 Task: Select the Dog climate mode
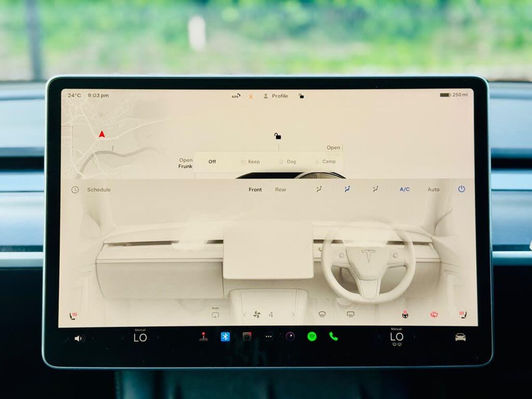287,162
